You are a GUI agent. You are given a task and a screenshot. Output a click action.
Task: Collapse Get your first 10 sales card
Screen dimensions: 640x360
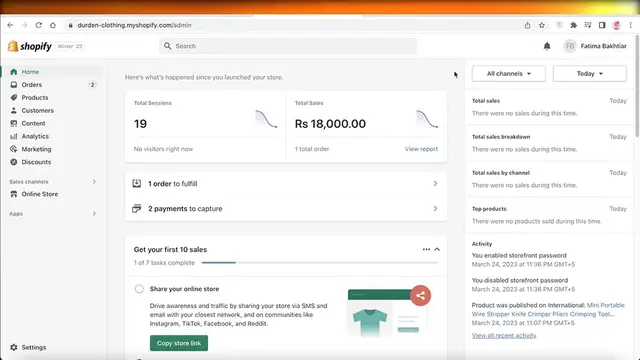pyautogui.click(x=437, y=249)
